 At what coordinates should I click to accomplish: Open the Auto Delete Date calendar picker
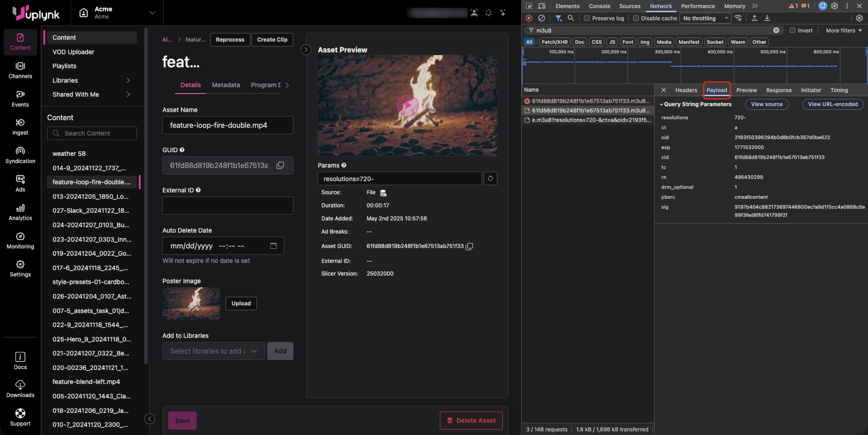(x=273, y=246)
